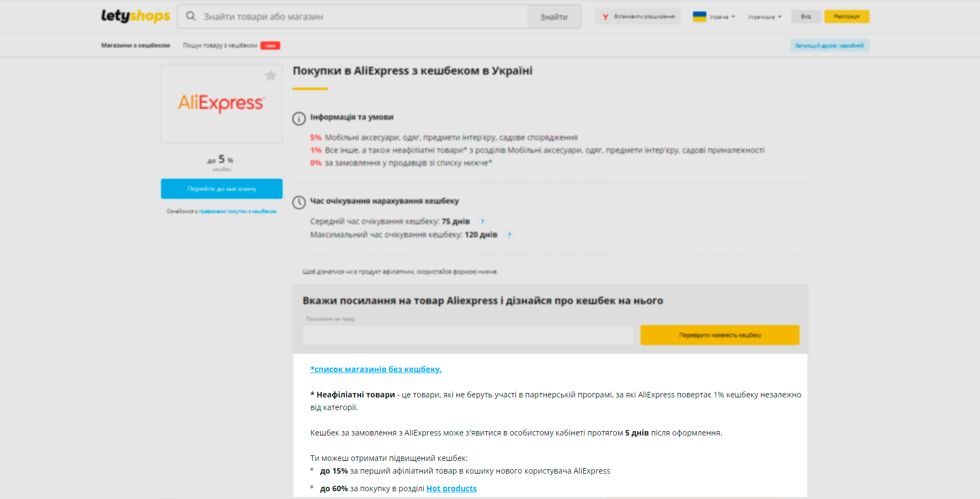This screenshot has height=499, width=980.
Task: Click the Встановити розширення button
Action: [638, 17]
